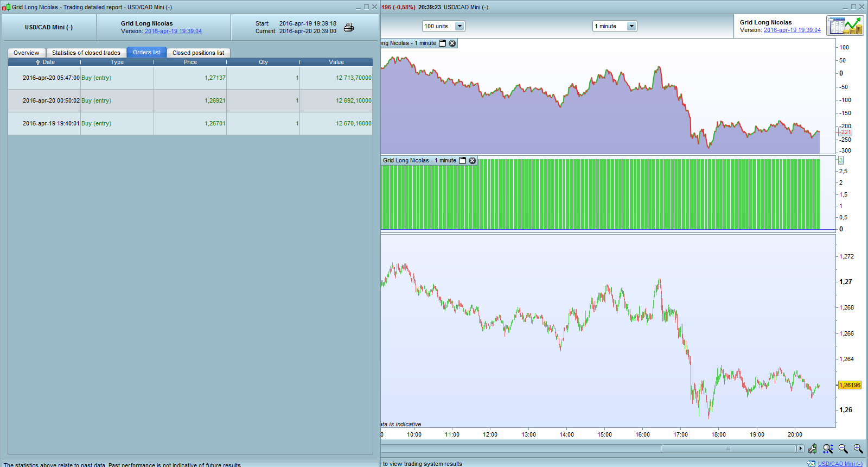Image resolution: width=868 pixels, height=467 pixels.
Task: Zoom in the chart with plus magnifier
Action: (858, 449)
